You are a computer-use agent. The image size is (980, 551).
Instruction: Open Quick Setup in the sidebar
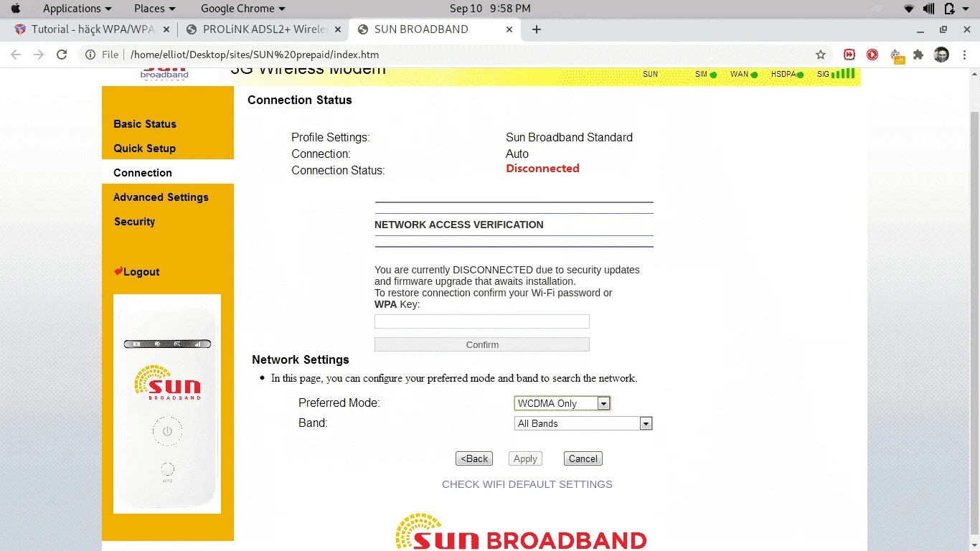click(x=144, y=149)
